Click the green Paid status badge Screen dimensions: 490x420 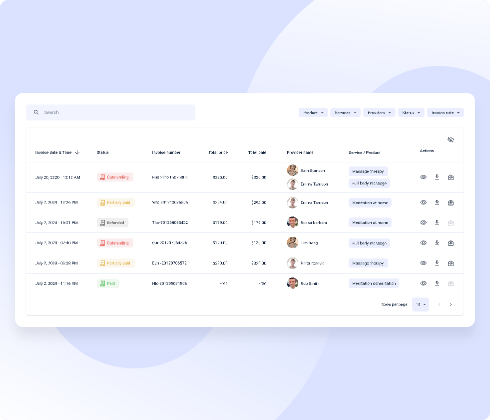point(108,283)
